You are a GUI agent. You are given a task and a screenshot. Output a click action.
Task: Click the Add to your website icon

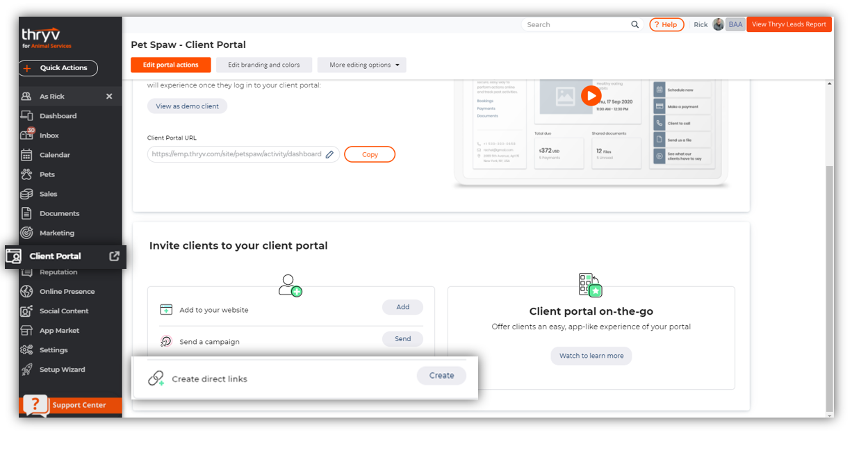(x=166, y=310)
